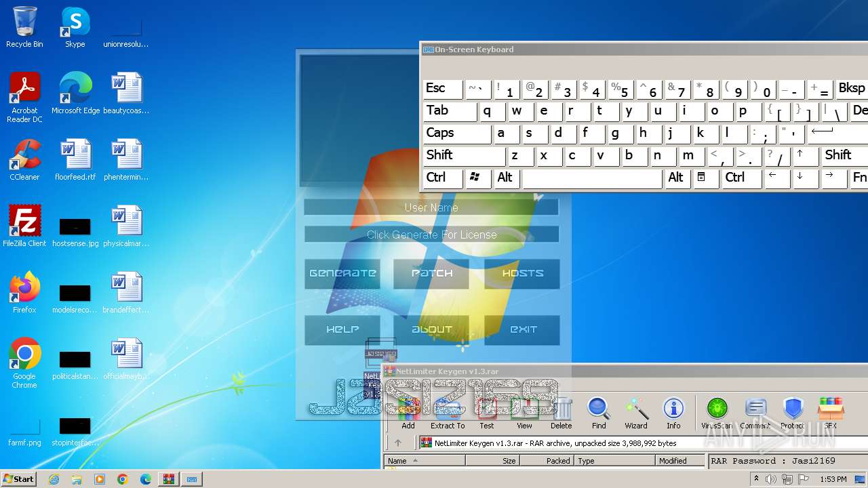Click the About button in keygen
This screenshot has width=868, height=488.
click(x=432, y=329)
